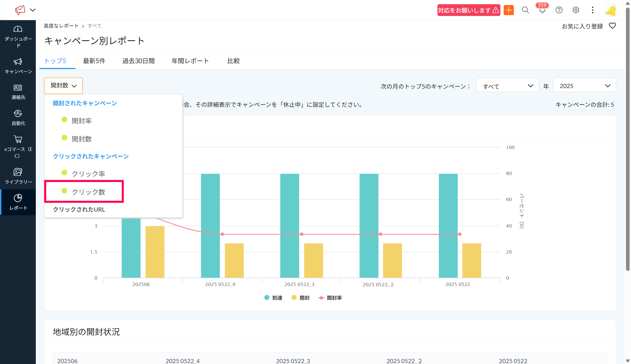Viewport: 631px width, 364px height.
Task: Open the eCommerce cart icon
Action: [x=18, y=139]
